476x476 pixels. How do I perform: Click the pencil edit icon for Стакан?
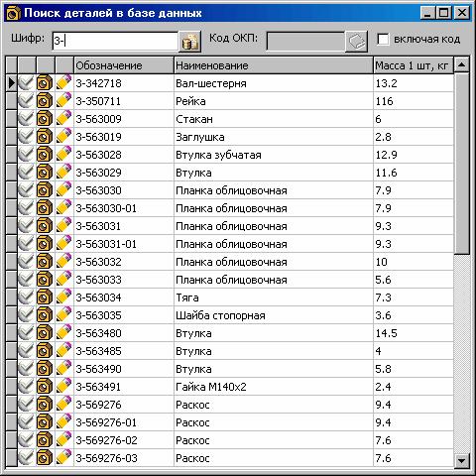click(63, 118)
